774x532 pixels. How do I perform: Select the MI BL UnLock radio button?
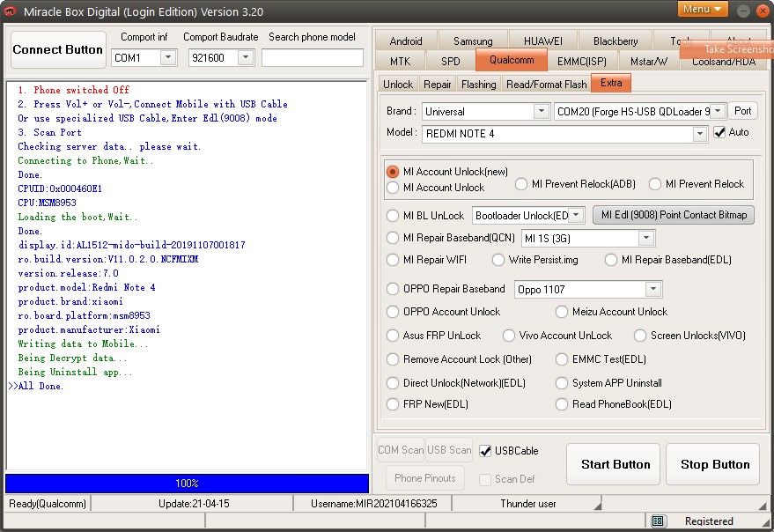coord(393,216)
